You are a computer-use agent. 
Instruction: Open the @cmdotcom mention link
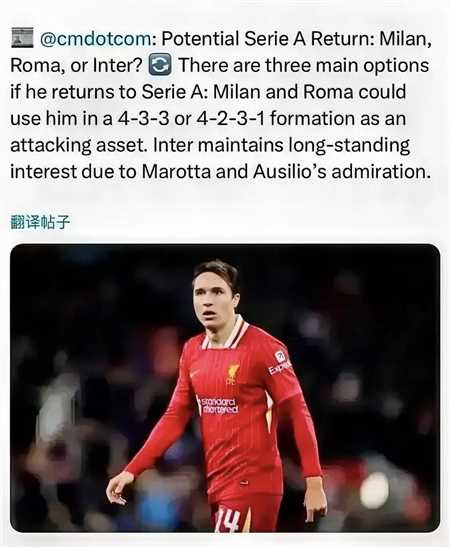[96, 38]
